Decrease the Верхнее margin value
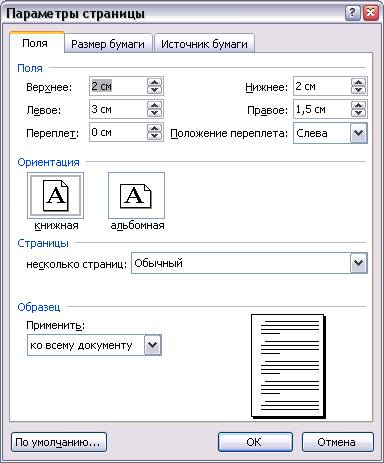This screenshot has height=463, width=384. (154, 90)
